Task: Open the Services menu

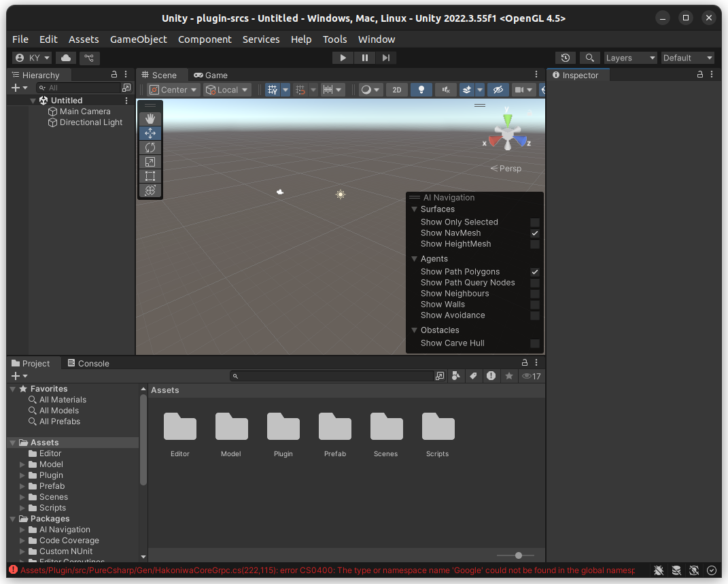Action: click(261, 39)
